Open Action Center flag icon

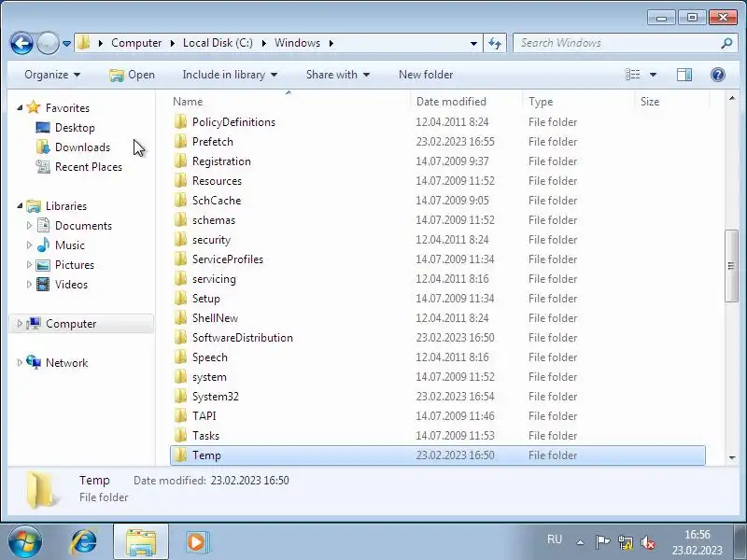pos(602,542)
